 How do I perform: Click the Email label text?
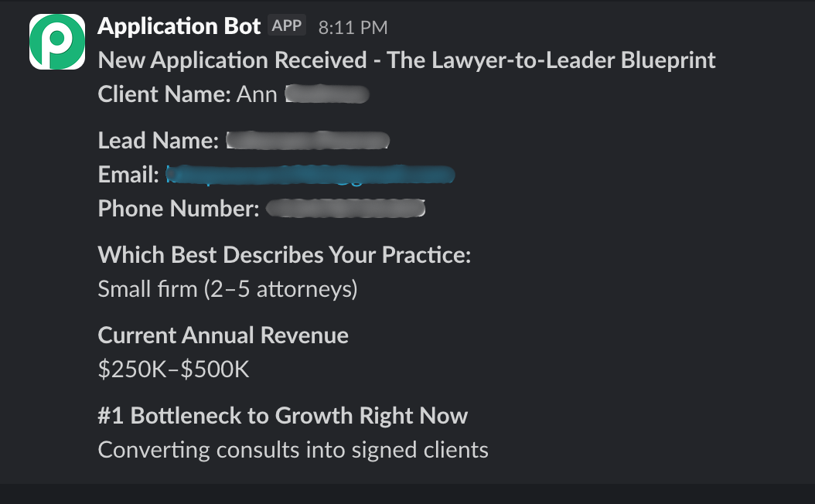(x=128, y=175)
